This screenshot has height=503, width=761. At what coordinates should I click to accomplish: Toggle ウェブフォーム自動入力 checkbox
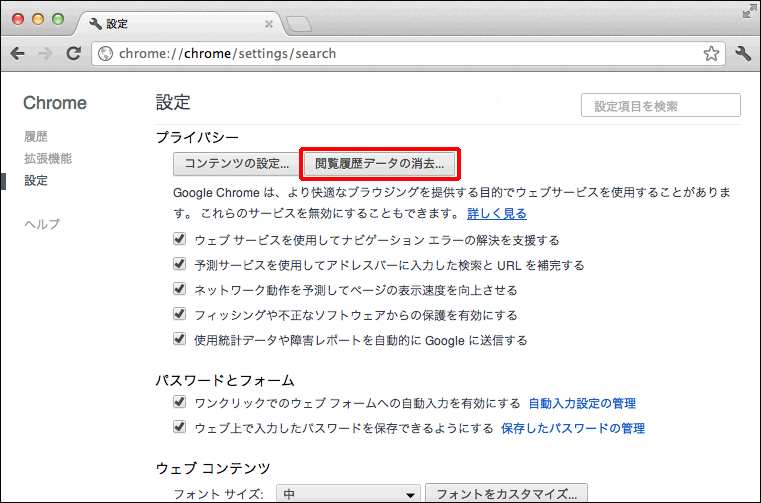tap(180, 402)
